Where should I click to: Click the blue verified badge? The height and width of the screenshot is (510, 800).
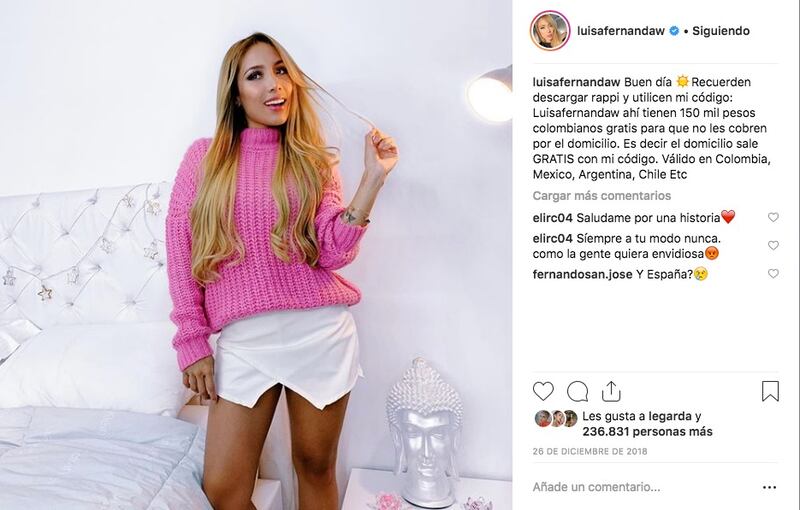point(674,31)
